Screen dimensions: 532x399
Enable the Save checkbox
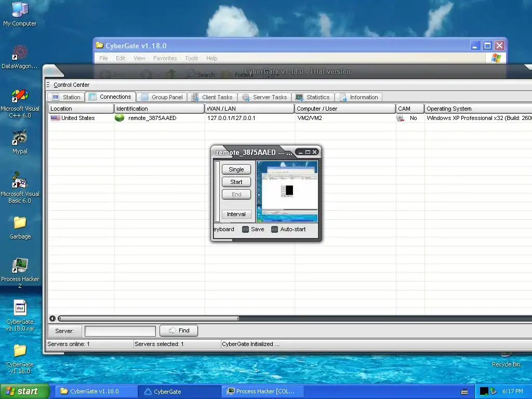(x=245, y=229)
